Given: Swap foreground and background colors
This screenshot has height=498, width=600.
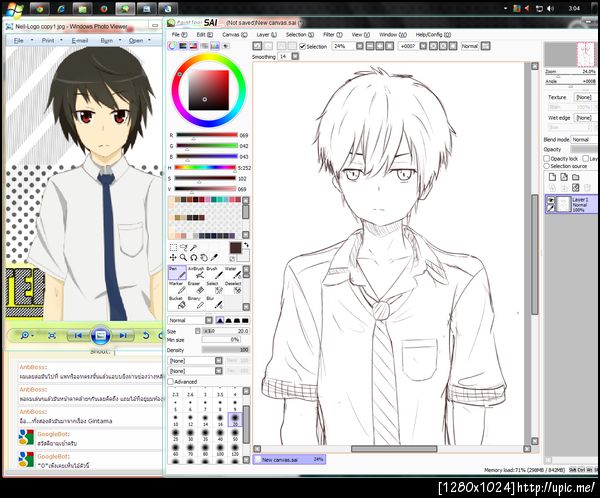Looking at the screenshot, I should click(x=246, y=245).
